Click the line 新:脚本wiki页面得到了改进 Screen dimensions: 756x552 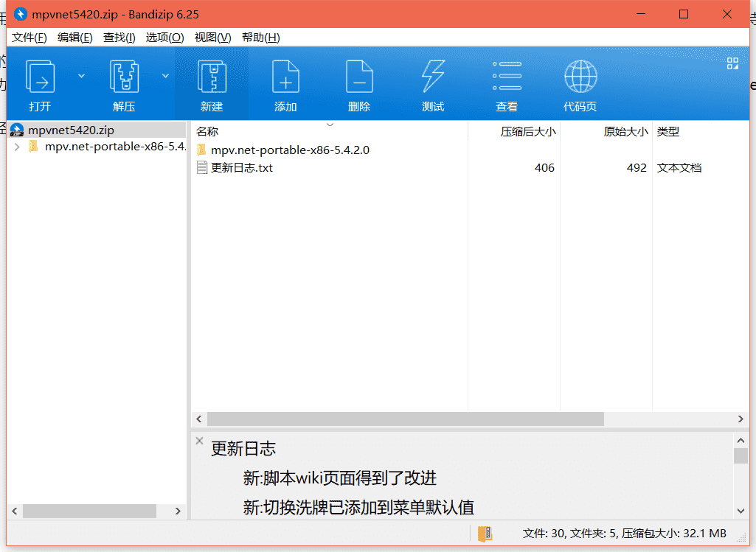click(x=339, y=478)
